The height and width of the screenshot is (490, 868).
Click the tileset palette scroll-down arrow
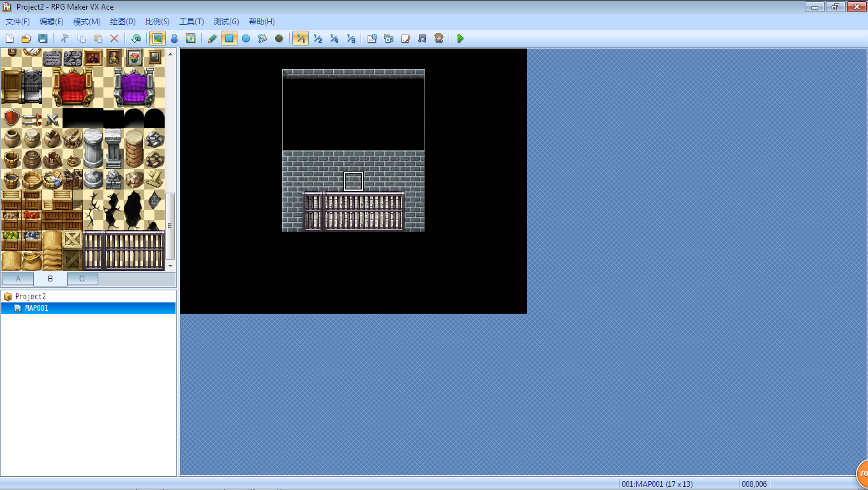170,265
